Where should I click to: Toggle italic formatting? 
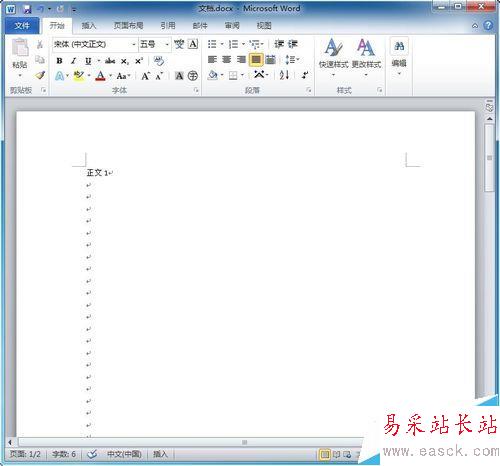pos(73,61)
